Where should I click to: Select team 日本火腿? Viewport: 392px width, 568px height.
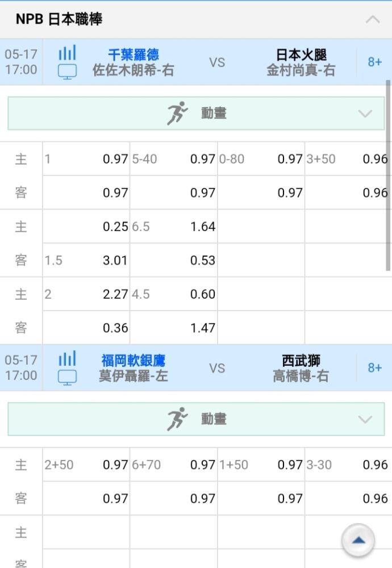pos(301,55)
